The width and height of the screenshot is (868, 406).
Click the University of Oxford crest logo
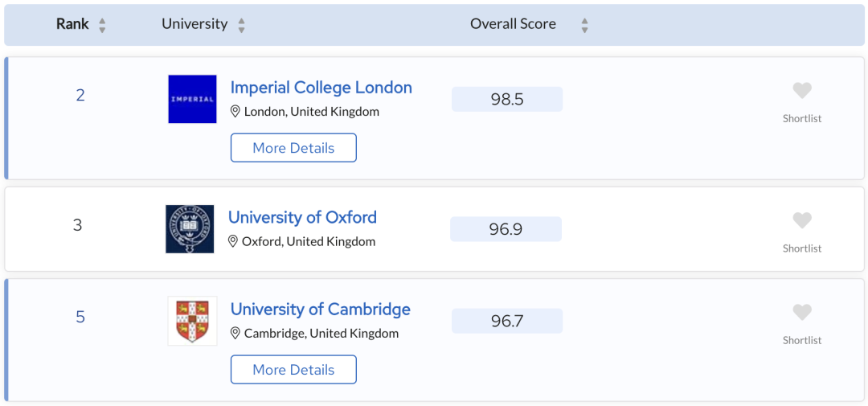190,229
